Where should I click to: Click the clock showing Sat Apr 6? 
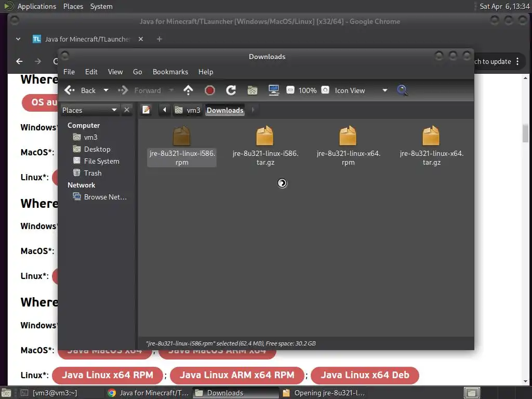point(504,6)
